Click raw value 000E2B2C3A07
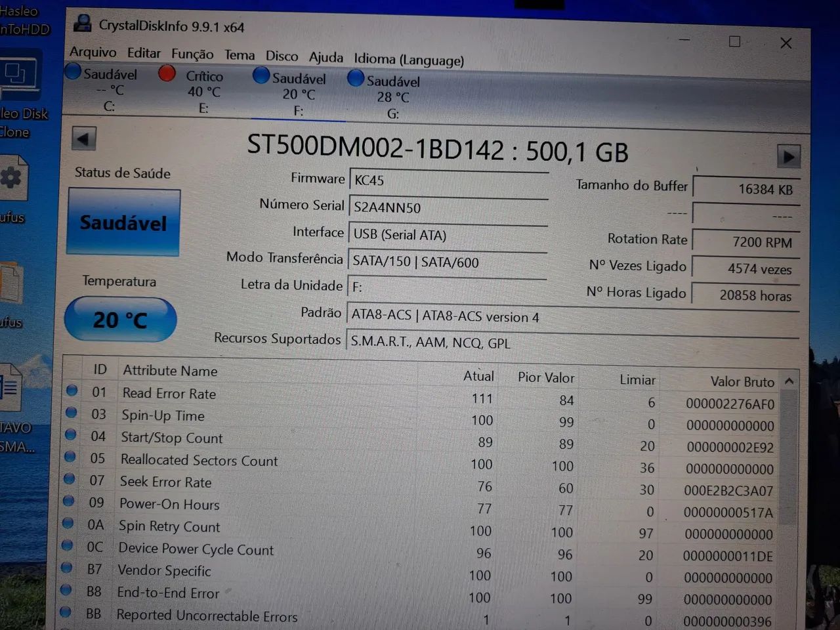This screenshot has height=630, width=840. coord(728,491)
